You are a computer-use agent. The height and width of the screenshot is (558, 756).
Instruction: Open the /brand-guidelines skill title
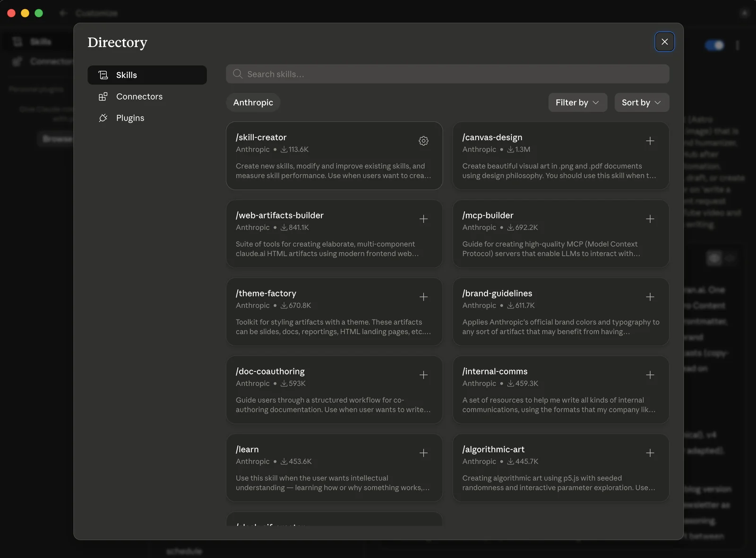coord(497,293)
